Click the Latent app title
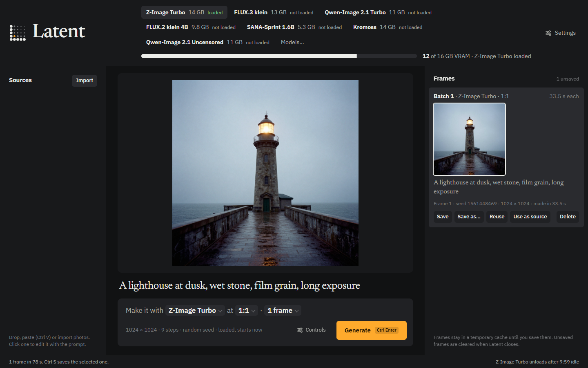The height and width of the screenshot is (368, 588). point(59,31)
